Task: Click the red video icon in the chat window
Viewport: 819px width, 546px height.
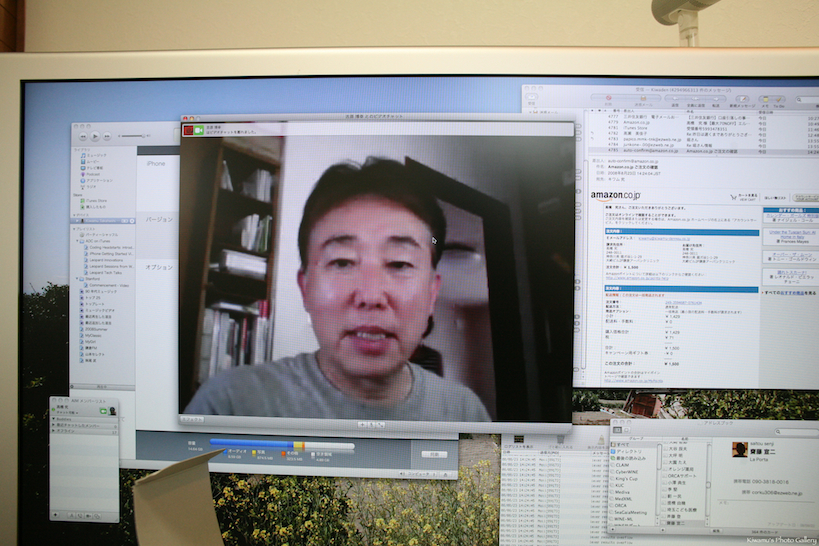Action: point(187,129)
